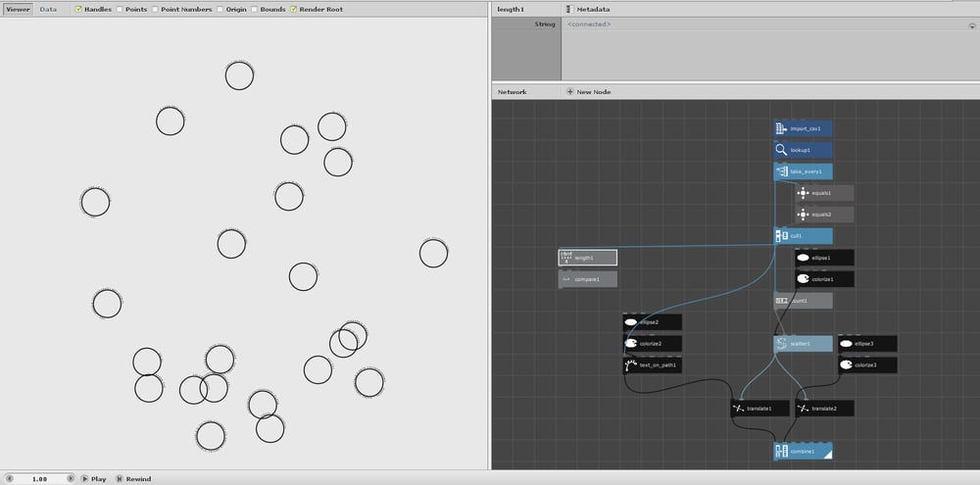Click the ellipse1 node icon
This screenshot has width=980, height=485.
tap(804, 258)
